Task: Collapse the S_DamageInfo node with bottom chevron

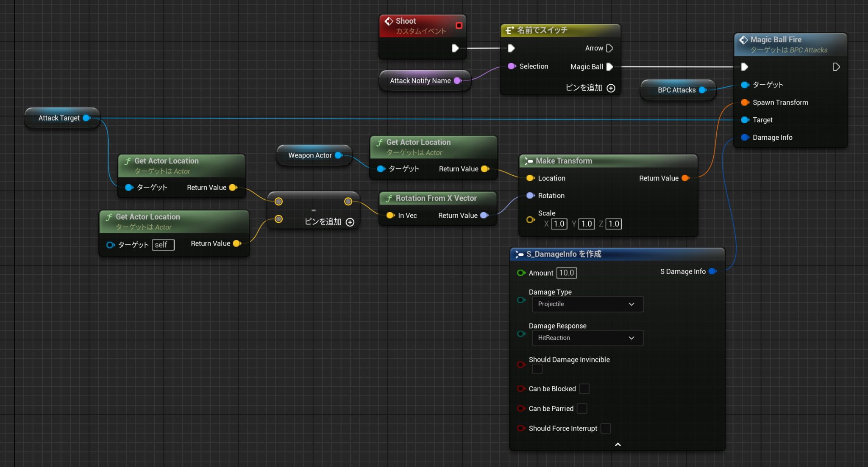Action: [x=618, y=445]
